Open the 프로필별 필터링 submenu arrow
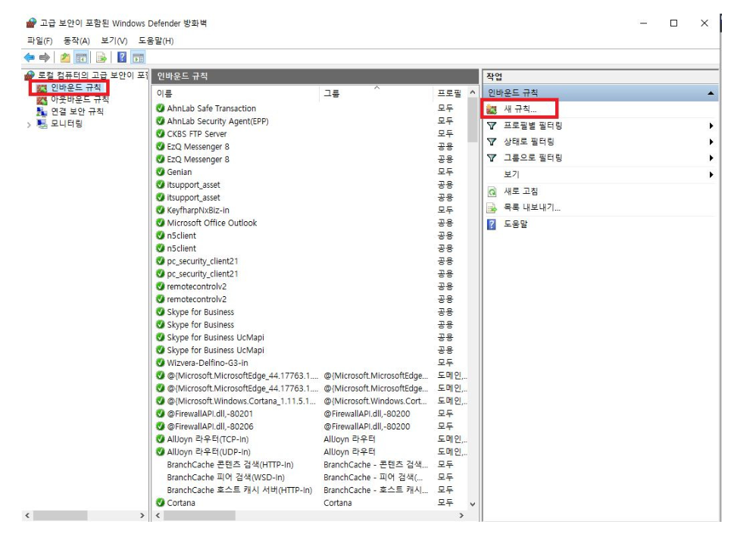The image size is (756, 537). [x=711, y=126]
